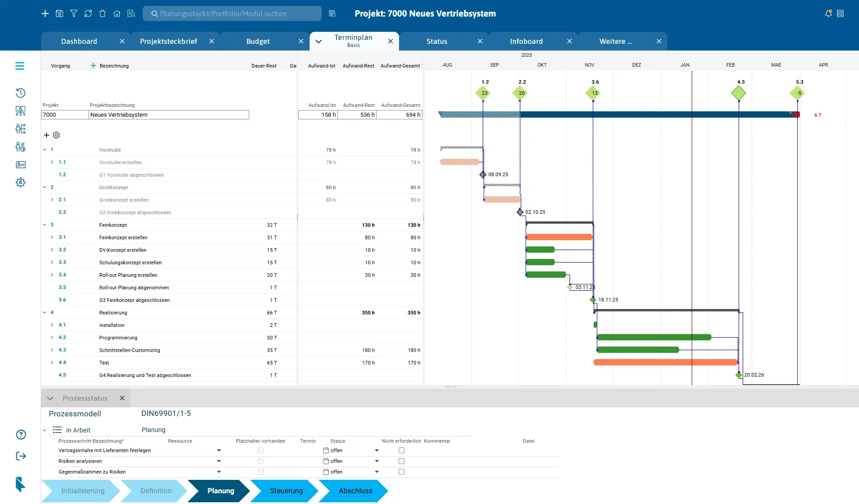Screen dimensions: 859x504
Task: Open the Infoboard tab
Action: (526, 41)
